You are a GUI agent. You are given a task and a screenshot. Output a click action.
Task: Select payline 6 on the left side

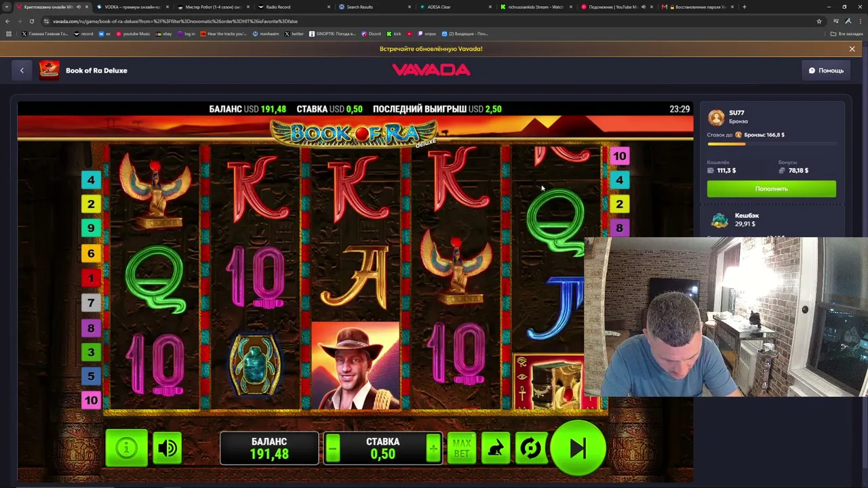coord(91,253)
